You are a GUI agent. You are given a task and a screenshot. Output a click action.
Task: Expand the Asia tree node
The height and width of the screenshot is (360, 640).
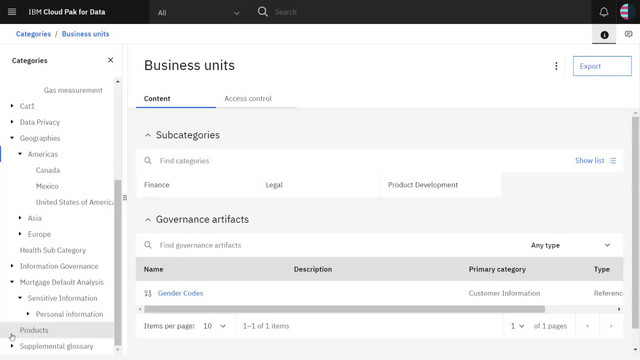pyautogui.click(x=20, y=218)
